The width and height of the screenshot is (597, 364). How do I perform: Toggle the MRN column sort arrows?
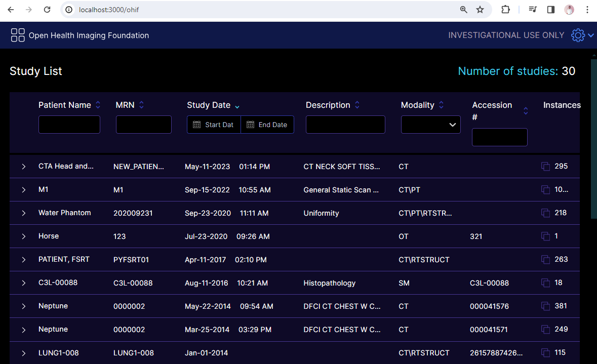coord(141,105)
